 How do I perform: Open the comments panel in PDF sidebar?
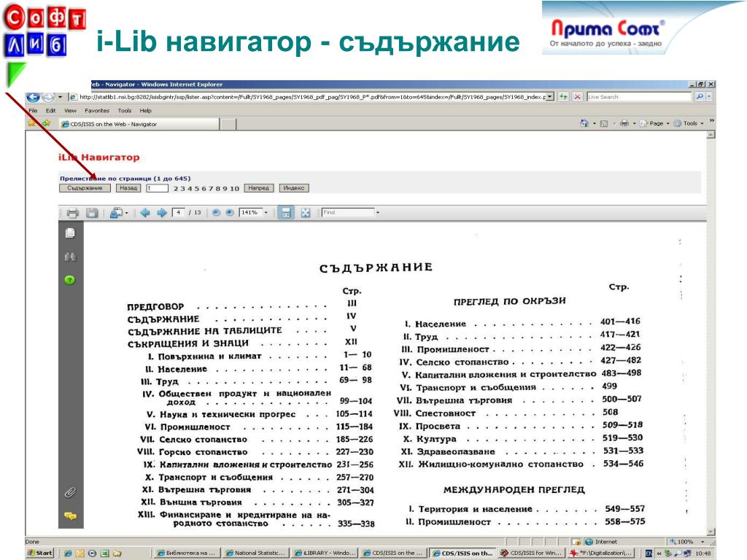[x=70, y=516]
